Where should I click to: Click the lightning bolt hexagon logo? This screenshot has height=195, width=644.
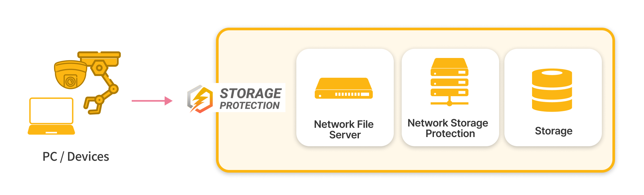point(200,99)
